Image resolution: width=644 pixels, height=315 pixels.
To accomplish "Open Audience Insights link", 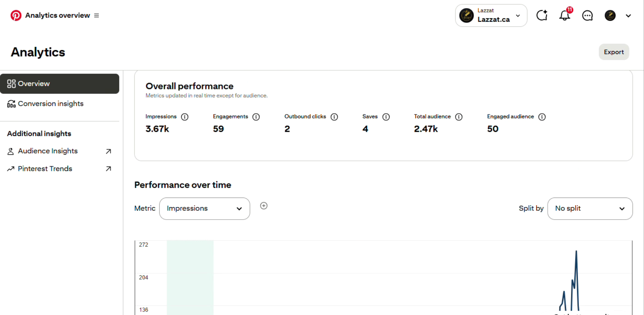I will pos(48,151).
